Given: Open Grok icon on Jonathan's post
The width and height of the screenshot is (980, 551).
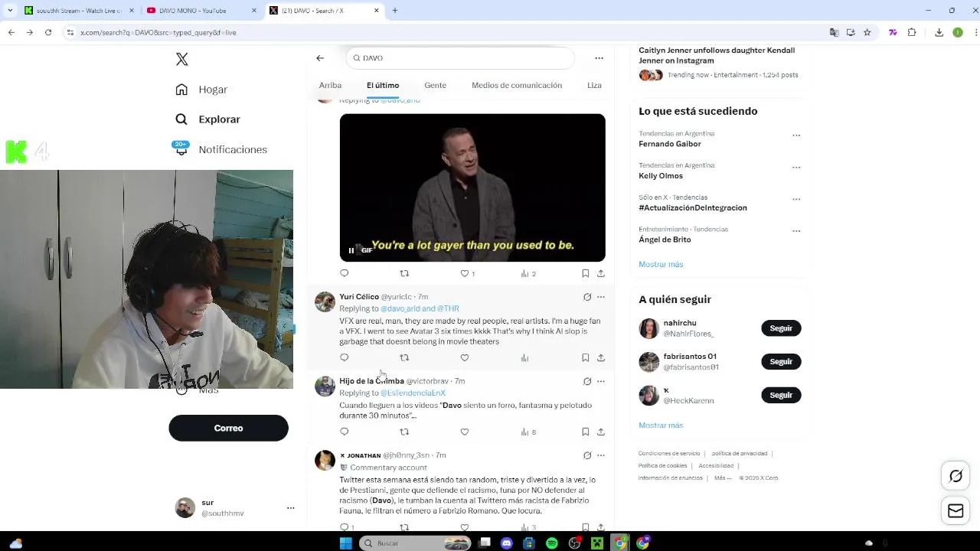Looking at the screenshot, I should 587,455.
